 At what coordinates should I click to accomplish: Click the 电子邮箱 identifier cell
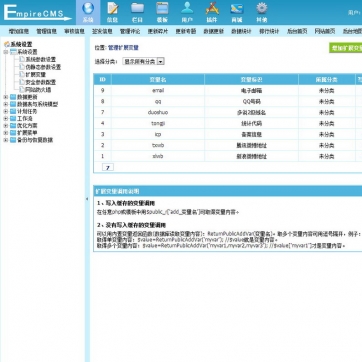[251, 90]
